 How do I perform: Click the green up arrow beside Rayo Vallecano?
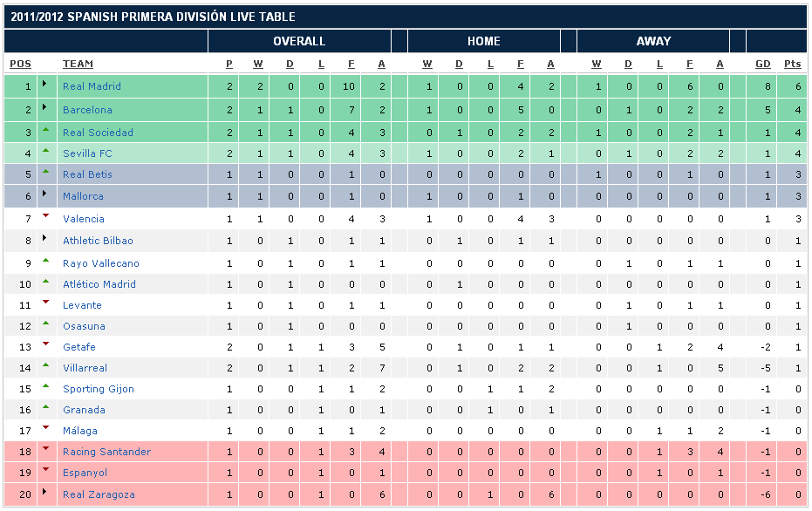coord(45,261)
